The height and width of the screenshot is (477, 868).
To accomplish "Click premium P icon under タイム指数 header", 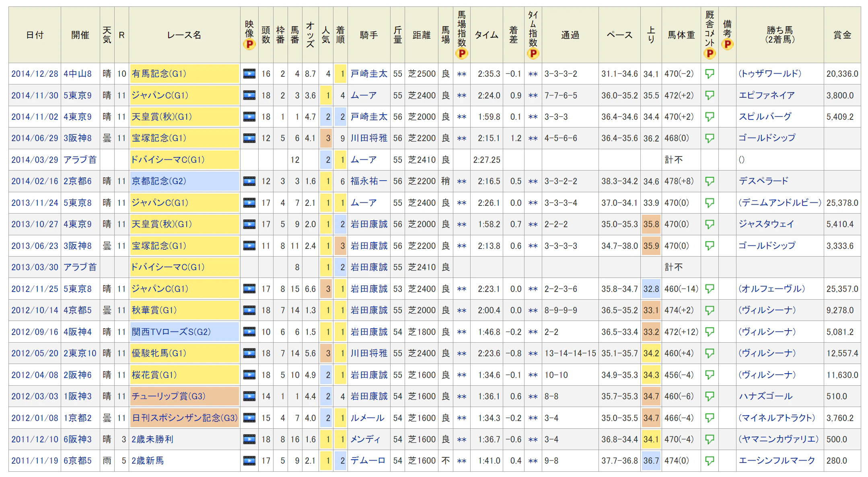I will coord(533,53).
